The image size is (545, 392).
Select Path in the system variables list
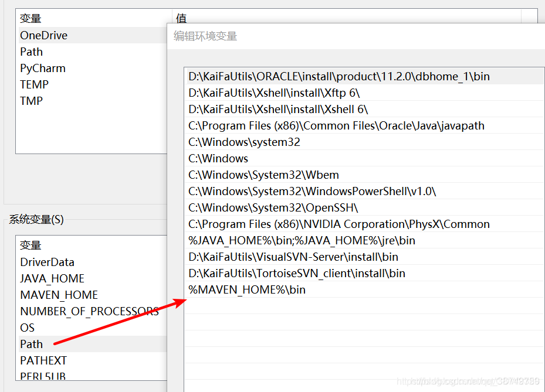93,344
